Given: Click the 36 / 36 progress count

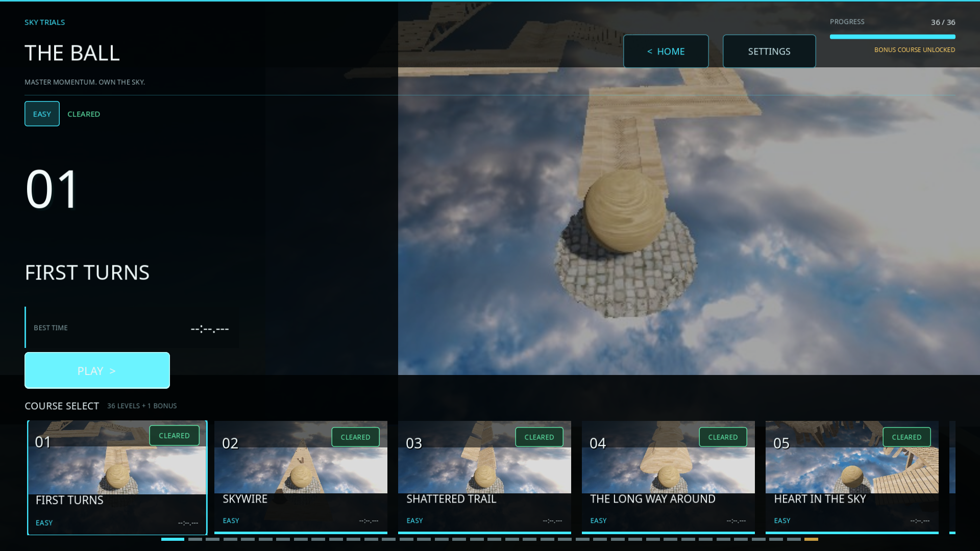Looking at the screenshot, I should click(x=943, y=22).
